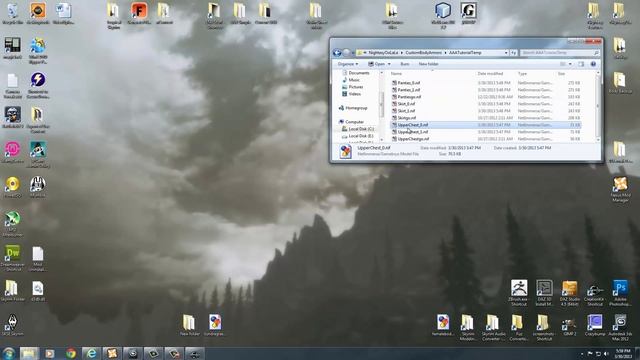
Task: Select the UpperChest_0.nif file row
Action: coord(486,125)
